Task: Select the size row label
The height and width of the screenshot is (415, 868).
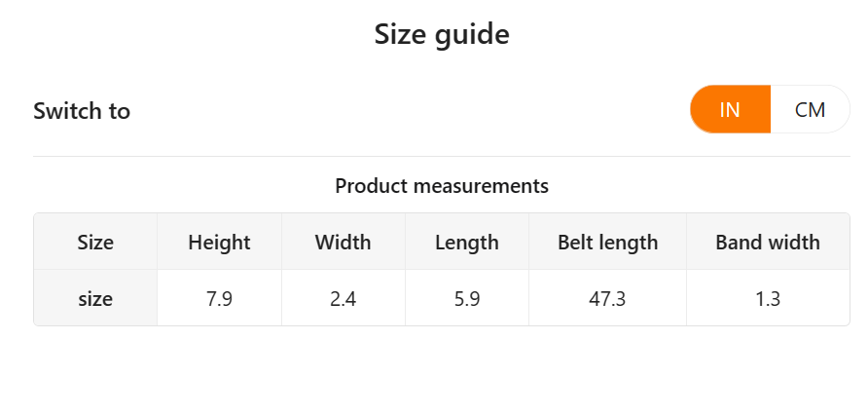Action: pyautogui.click(x=95, y=299)
